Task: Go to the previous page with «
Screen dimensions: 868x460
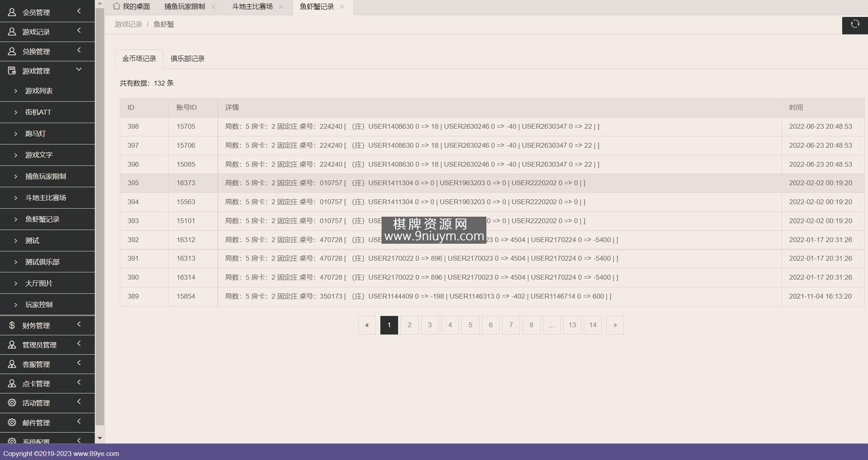Action: [x=367, y=325]
